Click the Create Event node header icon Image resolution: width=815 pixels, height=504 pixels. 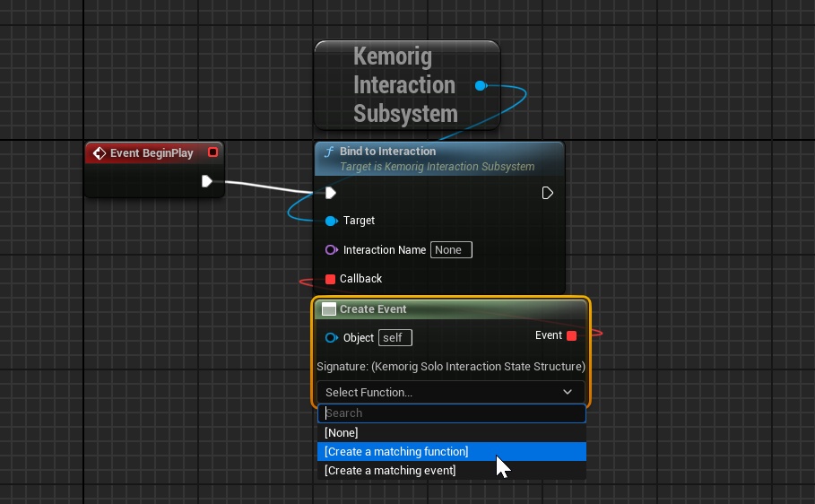coord(329,309)
